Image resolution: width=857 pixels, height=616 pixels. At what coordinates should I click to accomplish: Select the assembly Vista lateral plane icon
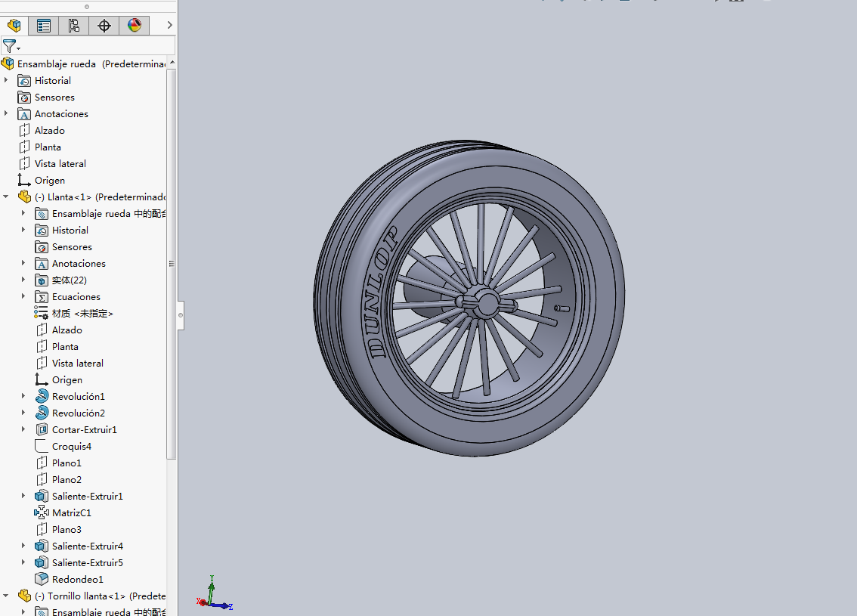24,163
